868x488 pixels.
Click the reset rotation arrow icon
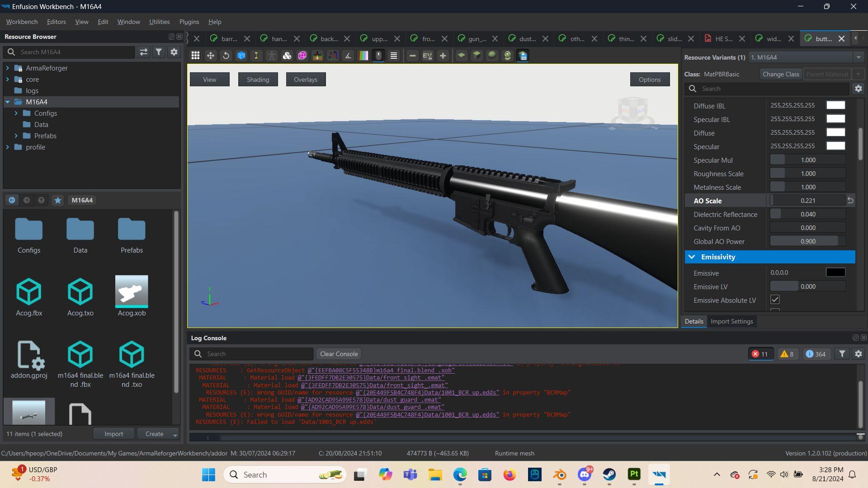pos(226,56)
